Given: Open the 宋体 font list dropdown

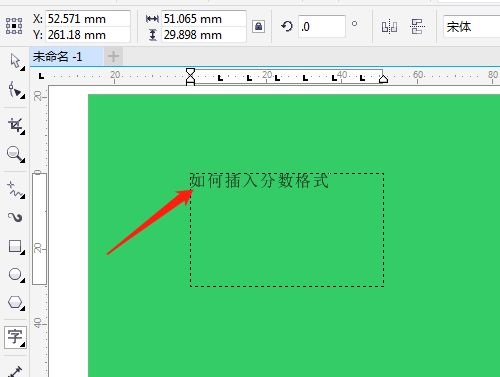Looking at the screenshot, I should pyautogui.click(x=471, y=26).
